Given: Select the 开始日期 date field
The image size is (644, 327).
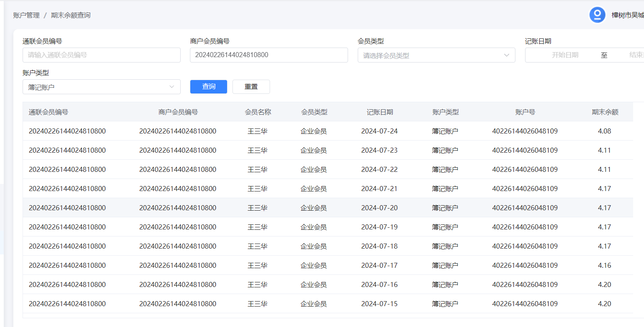Looking at the screenshot, I should pyautogui.click(x=565, y=55).
